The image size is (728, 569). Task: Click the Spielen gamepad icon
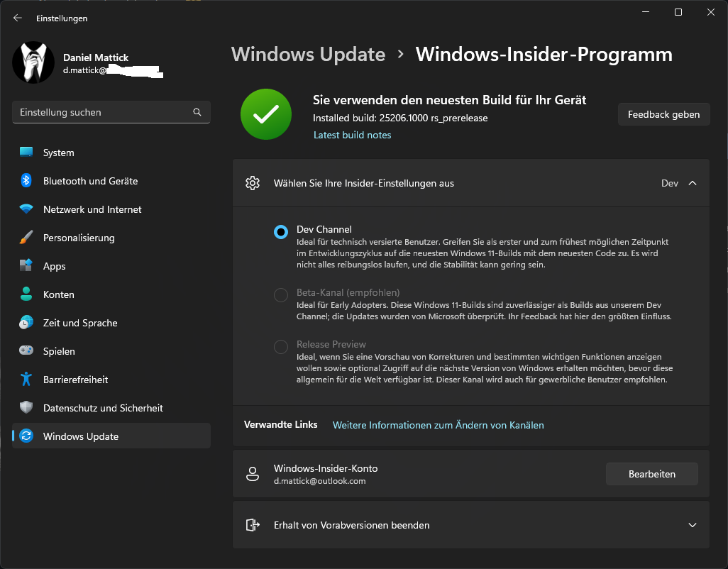26,350
